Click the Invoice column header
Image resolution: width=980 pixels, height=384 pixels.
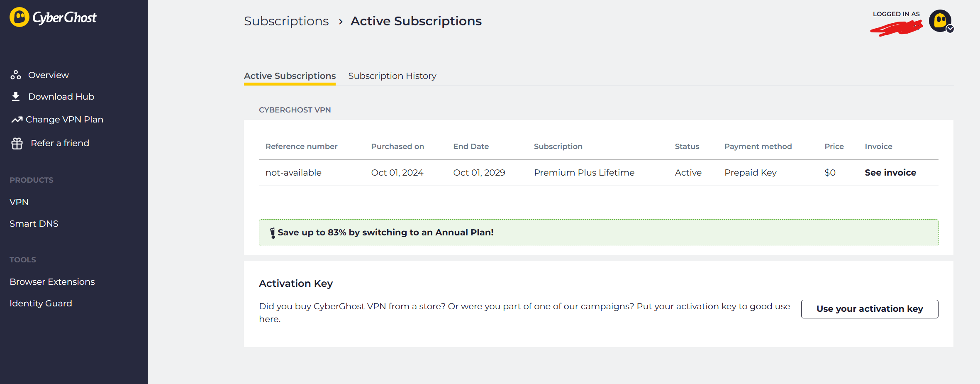878,147
